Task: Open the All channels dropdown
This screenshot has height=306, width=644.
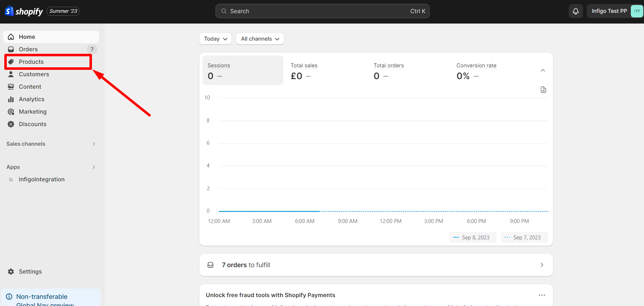Action: [260, 39]
